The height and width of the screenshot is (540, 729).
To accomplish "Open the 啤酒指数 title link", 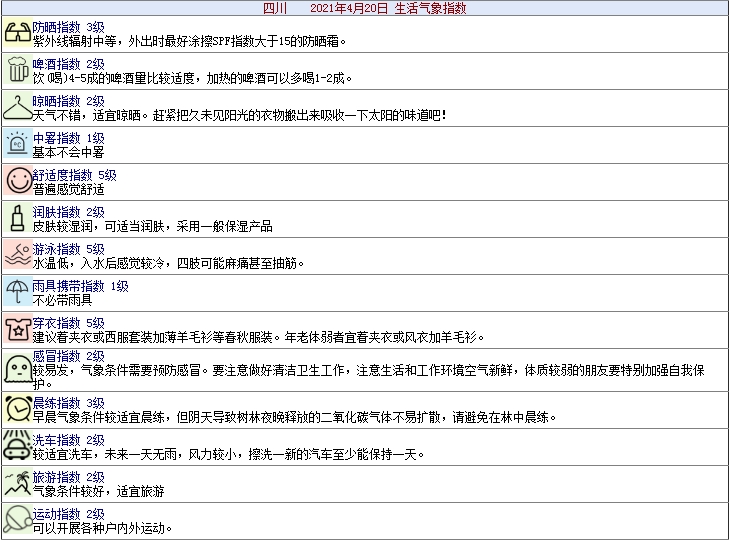I will coord(57,64).
